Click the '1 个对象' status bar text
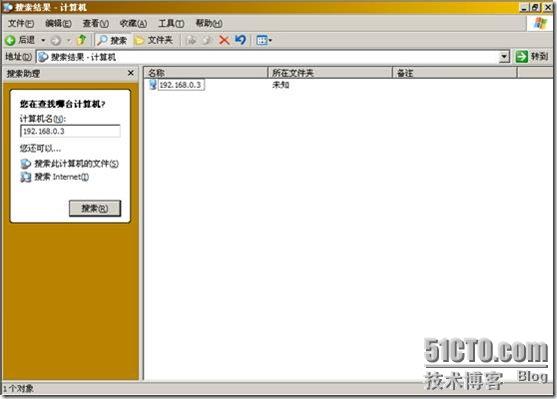The image size is (557, 399). point(18,389)
